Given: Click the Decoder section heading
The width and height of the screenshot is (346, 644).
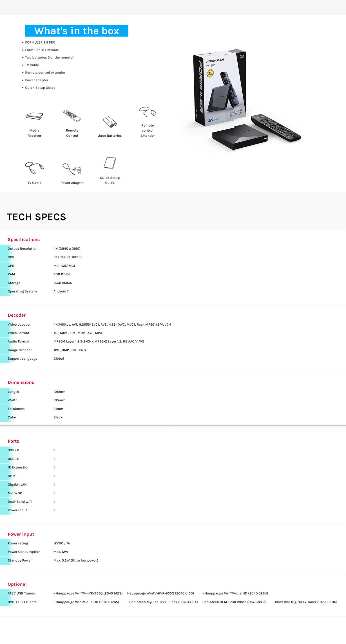Looking at the screenshot, I should click(17, 315).
